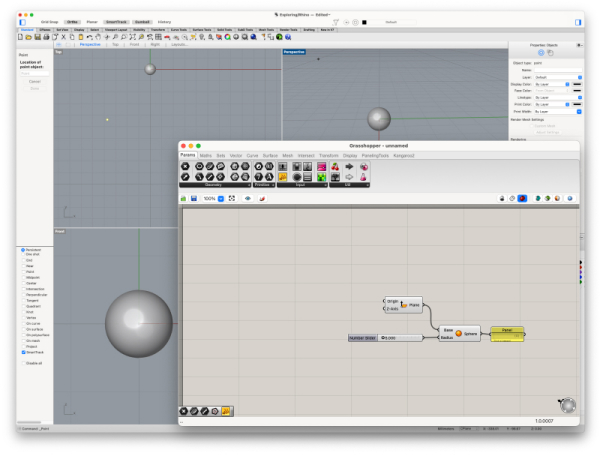602x455 pixels.
Task: Open the Kangaroo2 tab in Grasshopper
Action: pyautogui.click(x=404, y=156)
